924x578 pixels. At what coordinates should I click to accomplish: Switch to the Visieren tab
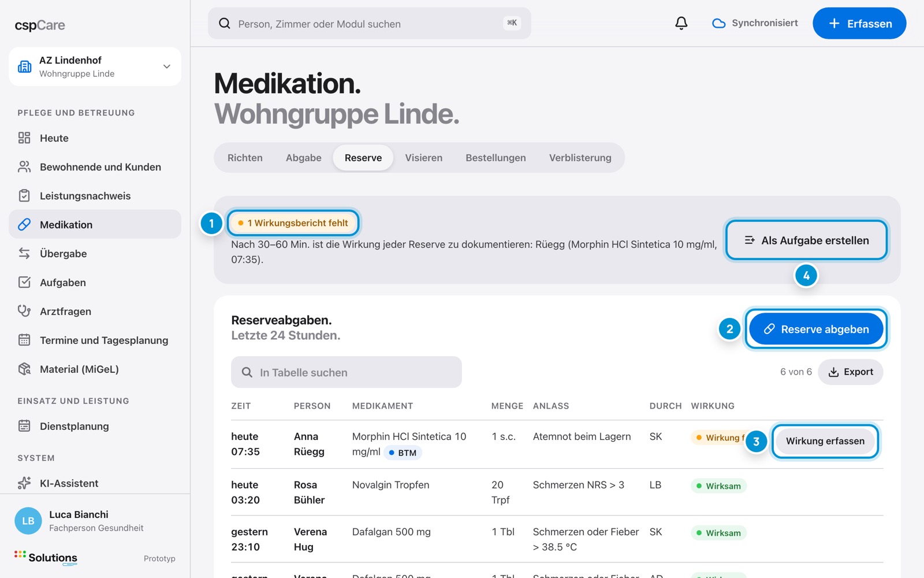[423, 158]
